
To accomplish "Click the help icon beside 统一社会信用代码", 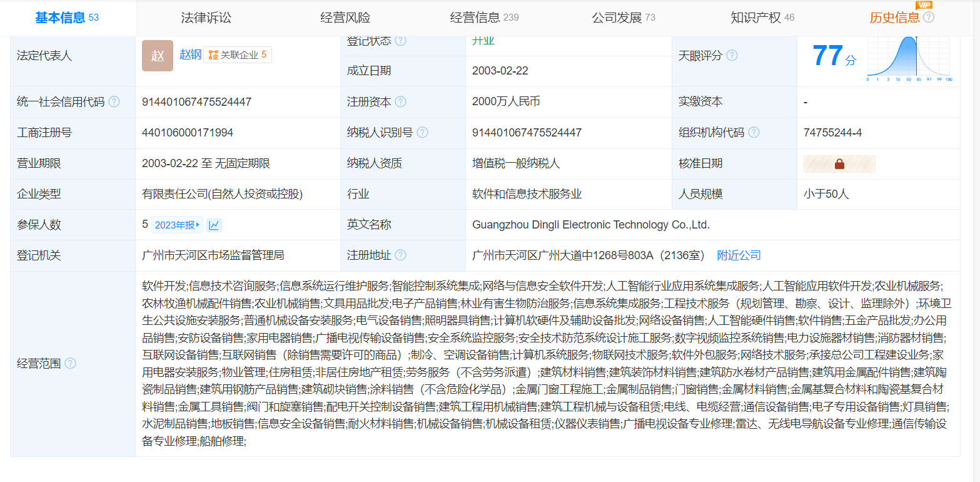I will [114, 101].
